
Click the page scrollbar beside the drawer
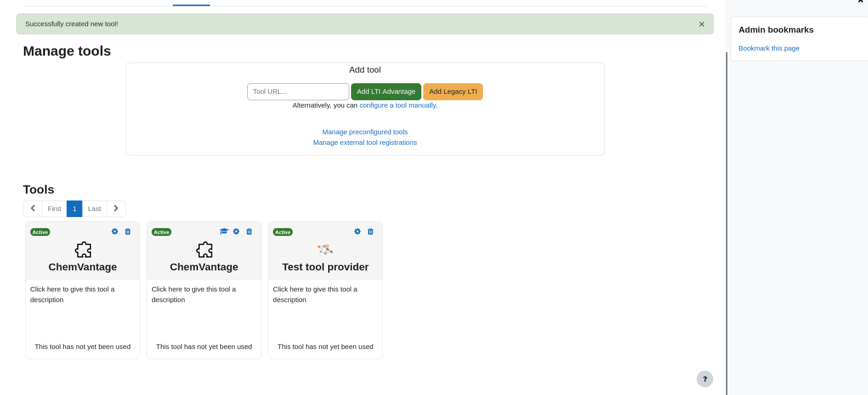tap(726, 223)
